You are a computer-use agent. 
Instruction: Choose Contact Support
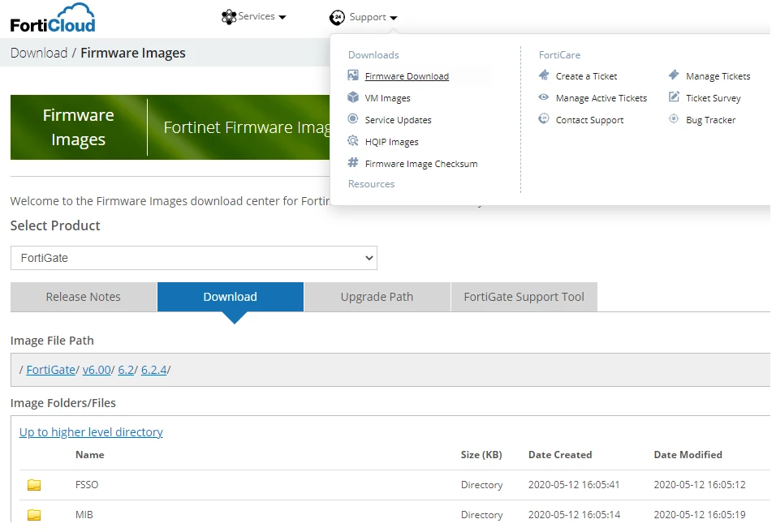tap(589, 120)
